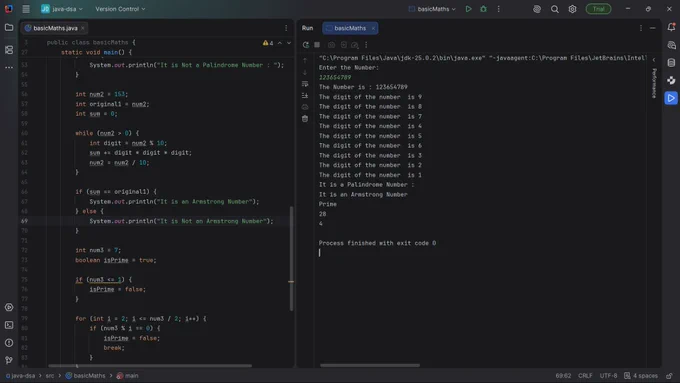
Task: Change CRLF line separator
Action: click(585, 376)
